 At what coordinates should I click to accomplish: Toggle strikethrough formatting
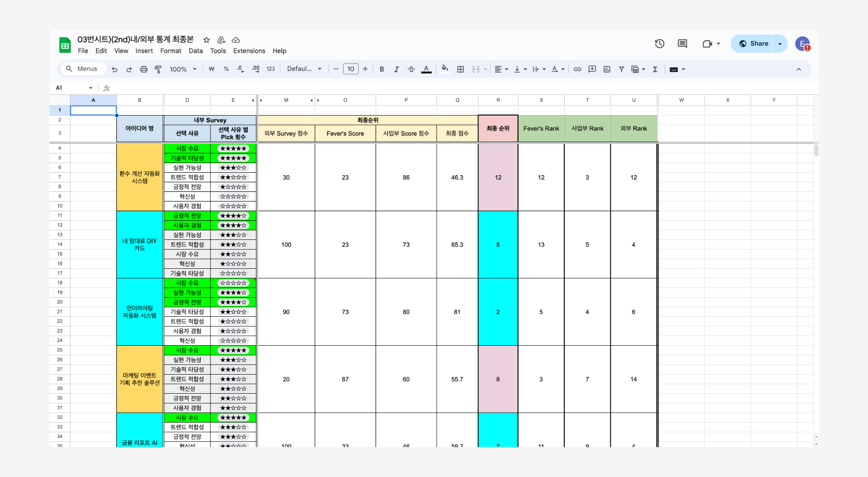coord(411,69)
